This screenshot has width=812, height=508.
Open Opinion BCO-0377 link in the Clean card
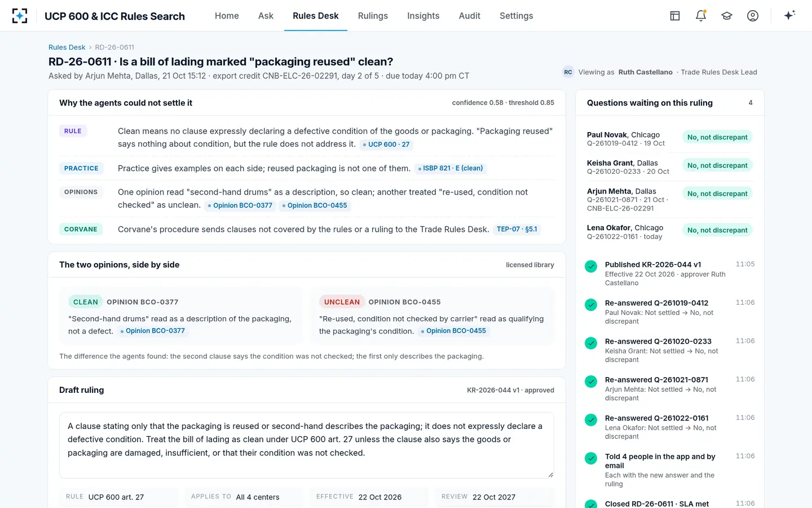coord(152,331)
